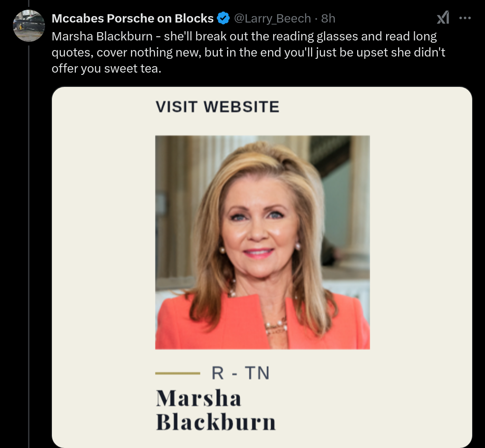Image resolution: width=485 pixels, height=448 pixels.
Task: Click the gold line beside R - TN
Action: 177,373
